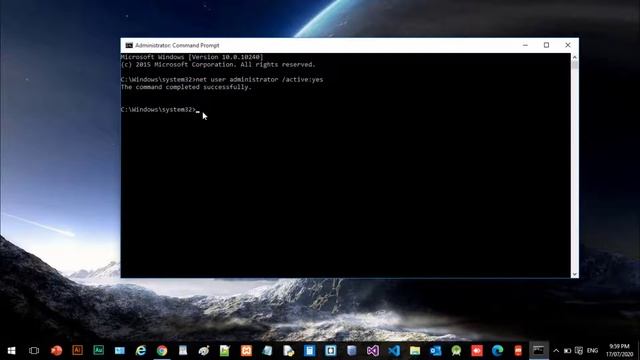Image resolution: width=640 pixels, height=360 pixels.
Task: Click 'The command completed successfully.' output line
Action: point(186,87)
